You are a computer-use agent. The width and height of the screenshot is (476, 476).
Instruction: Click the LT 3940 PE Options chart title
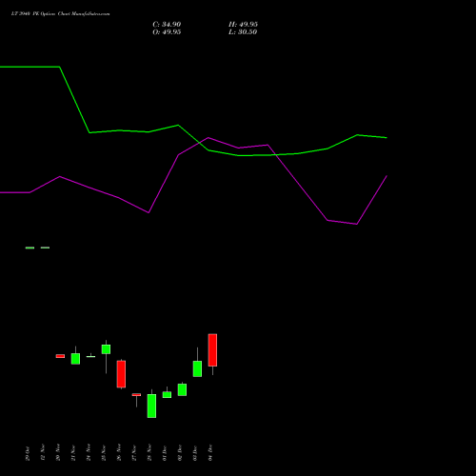click(x=60, y=14)
